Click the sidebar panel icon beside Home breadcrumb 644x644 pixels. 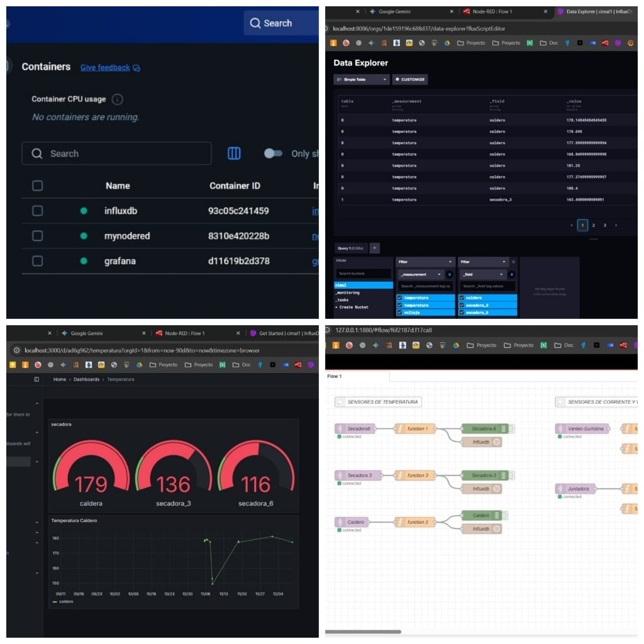pos(36,379)
